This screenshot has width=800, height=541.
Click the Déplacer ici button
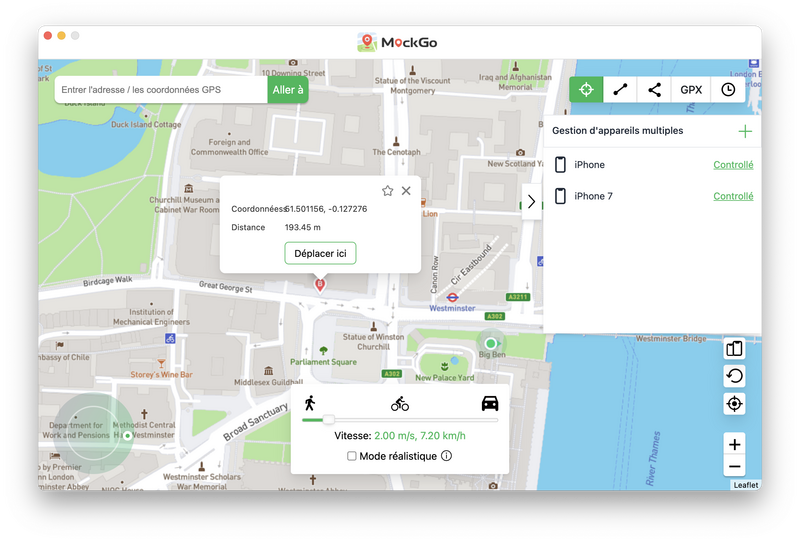(x=320, y=254)
